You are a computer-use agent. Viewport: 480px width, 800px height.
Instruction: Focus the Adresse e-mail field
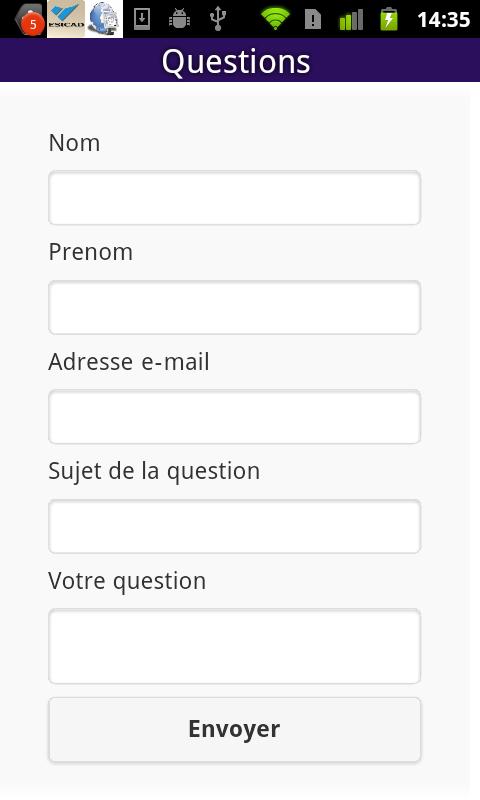point(235,417)
